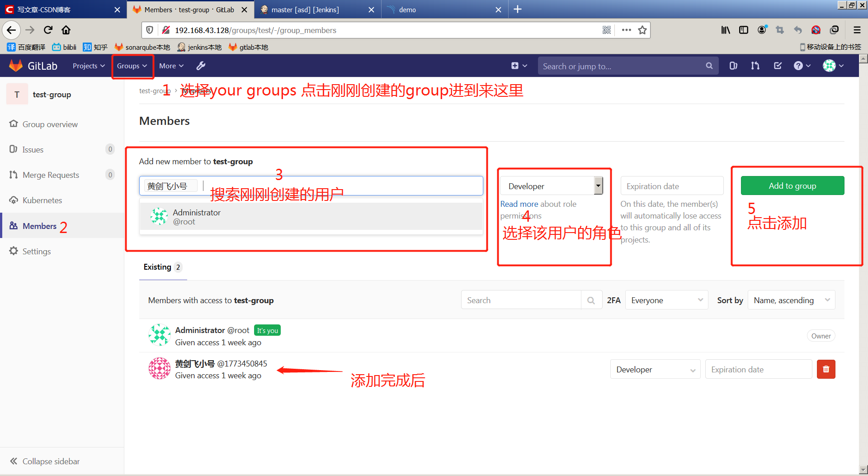Open the Settings gear in sidebar

(x=14, y=252)
